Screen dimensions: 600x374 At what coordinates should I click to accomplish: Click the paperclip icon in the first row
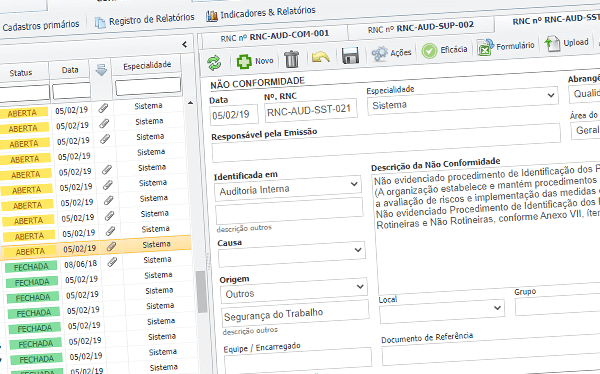pyautogui.click(x=103, y=108)
